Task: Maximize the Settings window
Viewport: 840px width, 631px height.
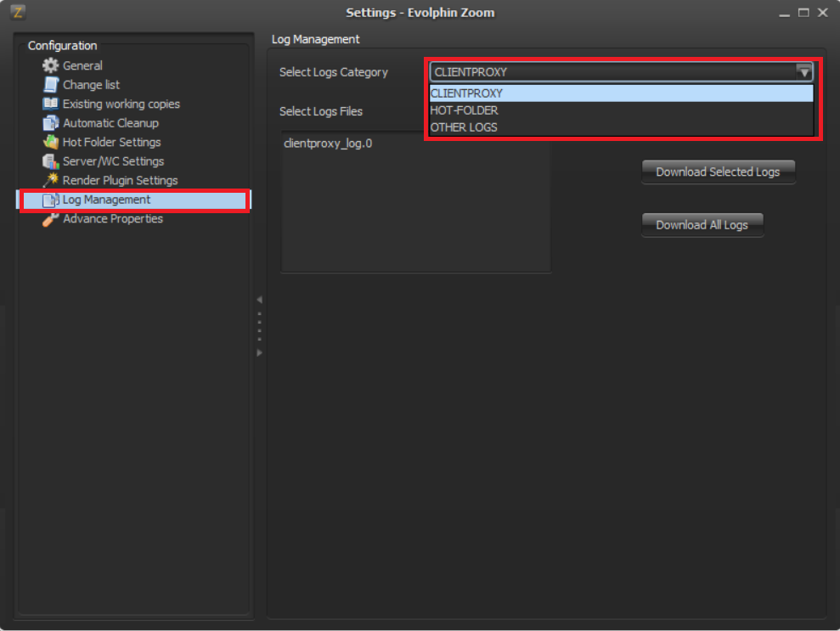Action: point(803,13)
